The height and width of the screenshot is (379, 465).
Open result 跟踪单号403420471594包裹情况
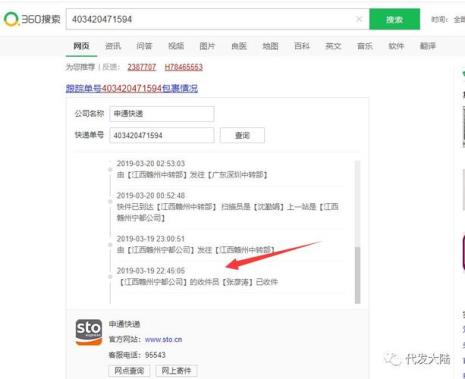(132, 88)
